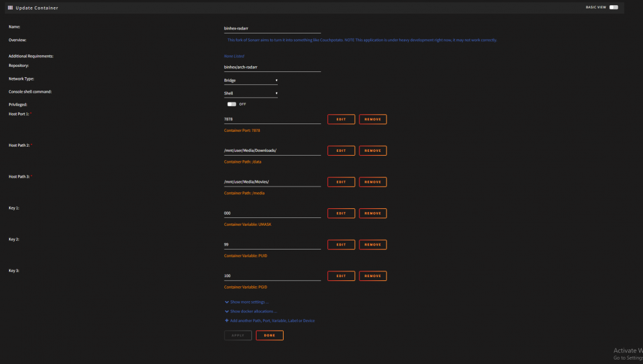This screenshot has width=643, height=364.
Task: Click the Overview description text
Action: [362, 41]
